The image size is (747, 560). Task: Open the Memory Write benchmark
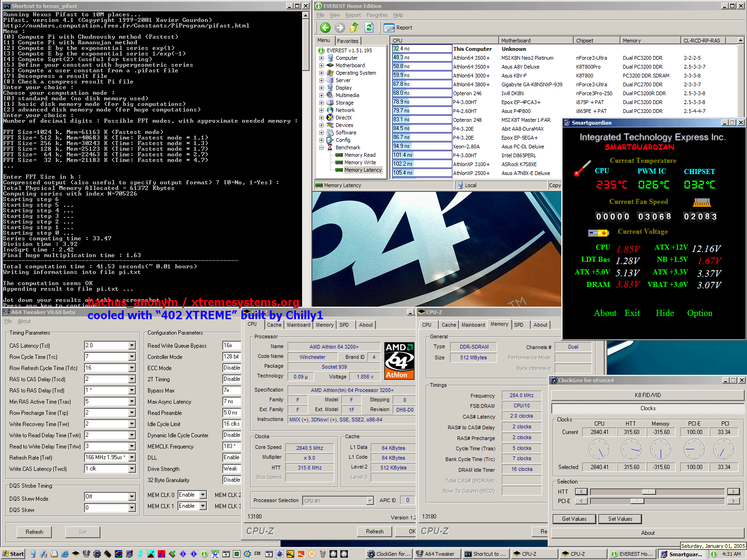[x=360, y=162]
